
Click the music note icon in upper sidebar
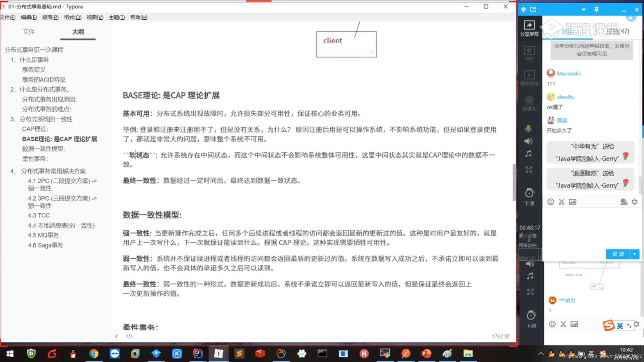click(x=528, y=154)
